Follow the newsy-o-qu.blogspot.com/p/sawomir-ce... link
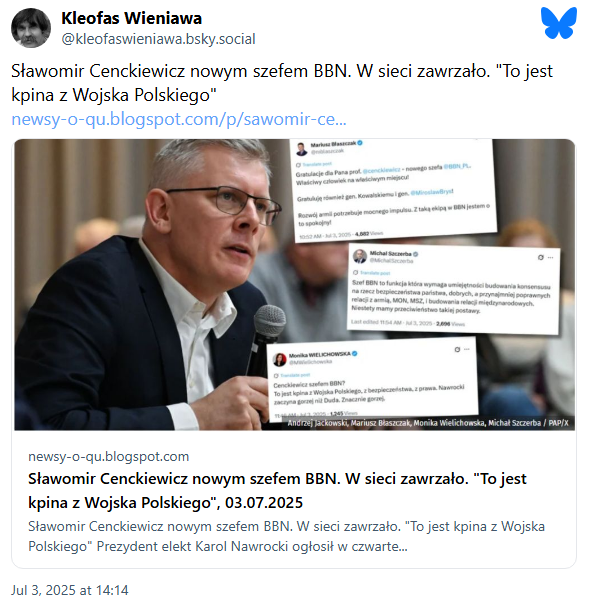 click(x=179, y=119)
